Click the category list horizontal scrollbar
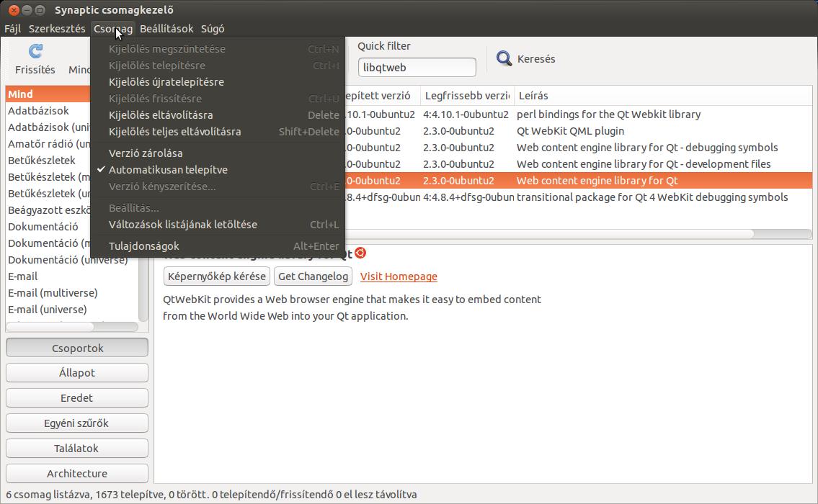 [51, 327]
